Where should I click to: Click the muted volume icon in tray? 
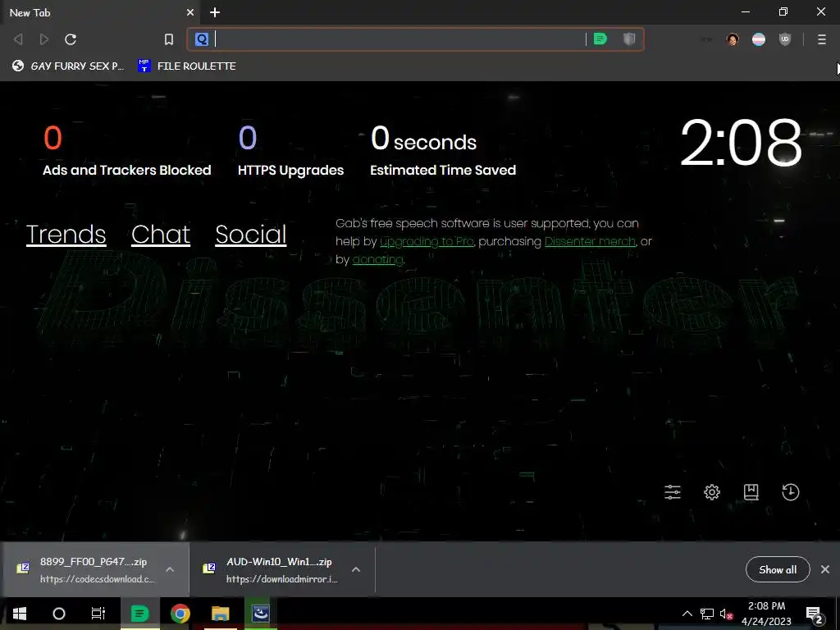(x=726, y=614)
